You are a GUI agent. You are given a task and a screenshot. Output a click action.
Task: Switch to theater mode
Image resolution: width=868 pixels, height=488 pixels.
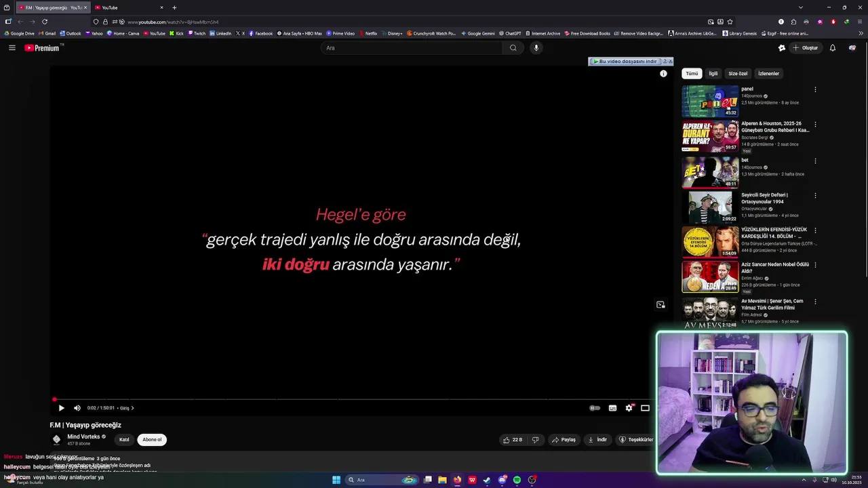(x=645, y=408)
